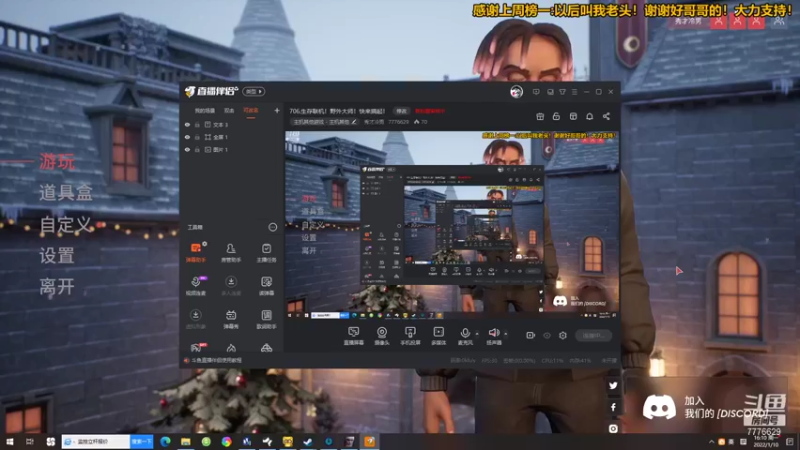Screen dimensions: 800x450
Task: Open the download tool left of 弹幕秀
Action: [195, 319]
